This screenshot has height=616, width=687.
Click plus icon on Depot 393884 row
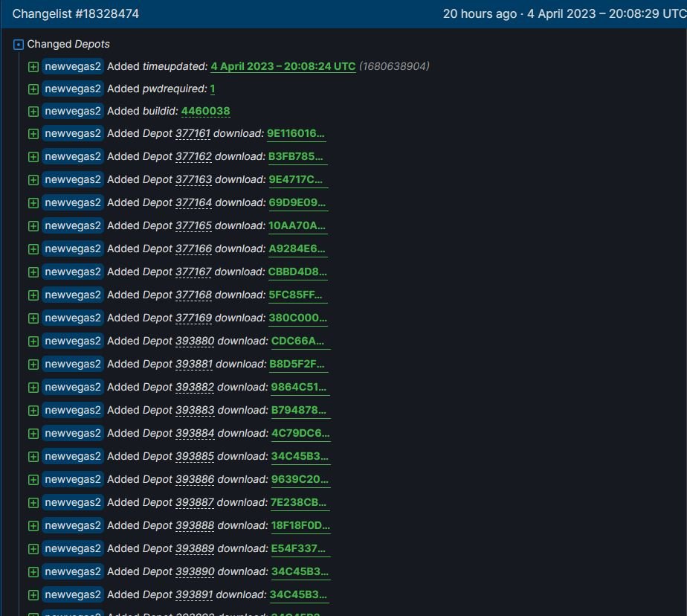click(33, 434)
